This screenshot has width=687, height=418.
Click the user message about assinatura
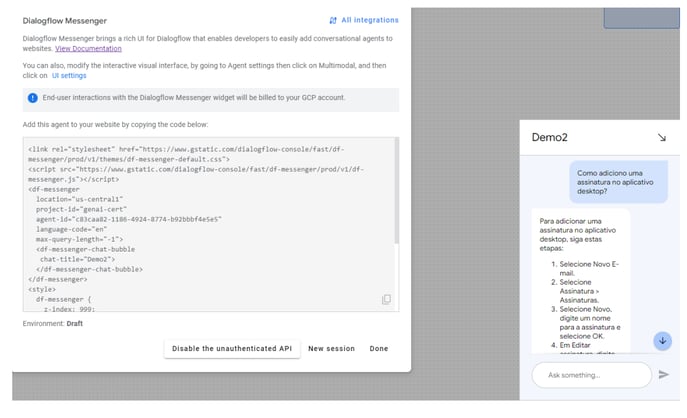pos(618,182)
